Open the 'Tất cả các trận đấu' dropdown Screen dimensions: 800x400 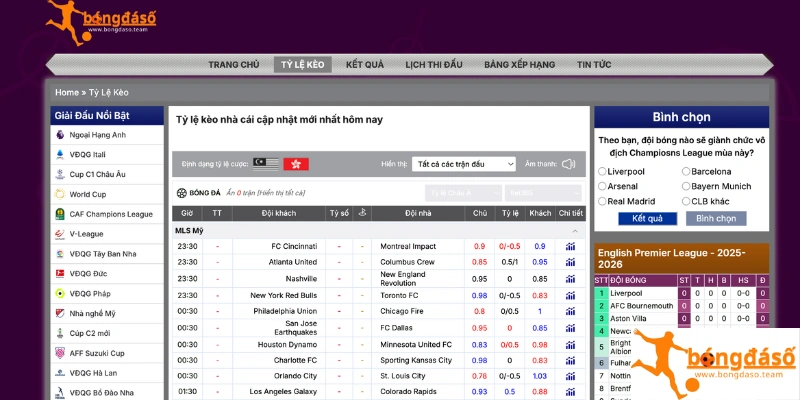coord(463,163)
